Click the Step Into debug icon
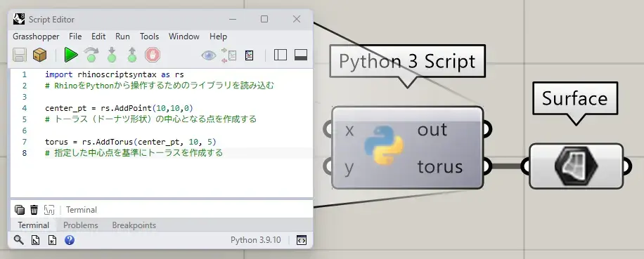Screen dimensions: 644x259 click(x=111, y=55)
